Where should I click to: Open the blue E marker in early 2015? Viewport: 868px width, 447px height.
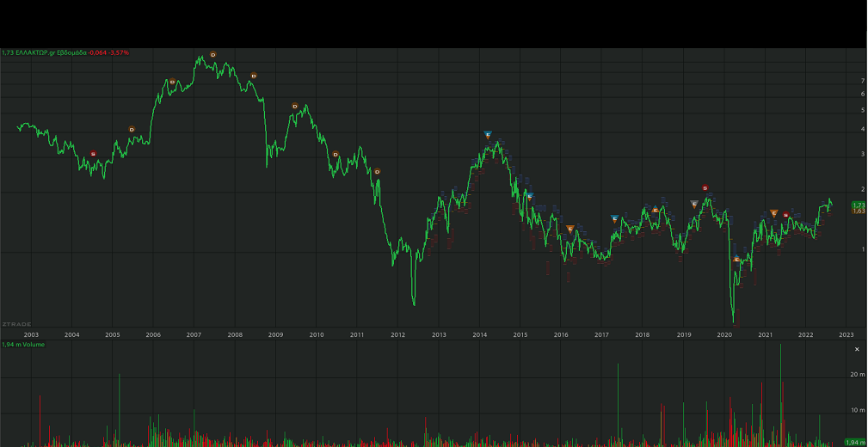[530, 196]
